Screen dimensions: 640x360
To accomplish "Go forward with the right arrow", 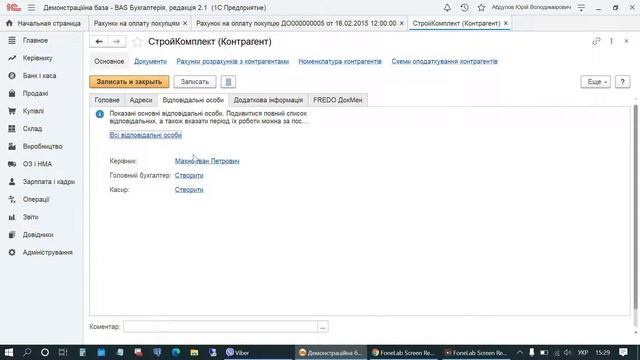I will point(117,41).
